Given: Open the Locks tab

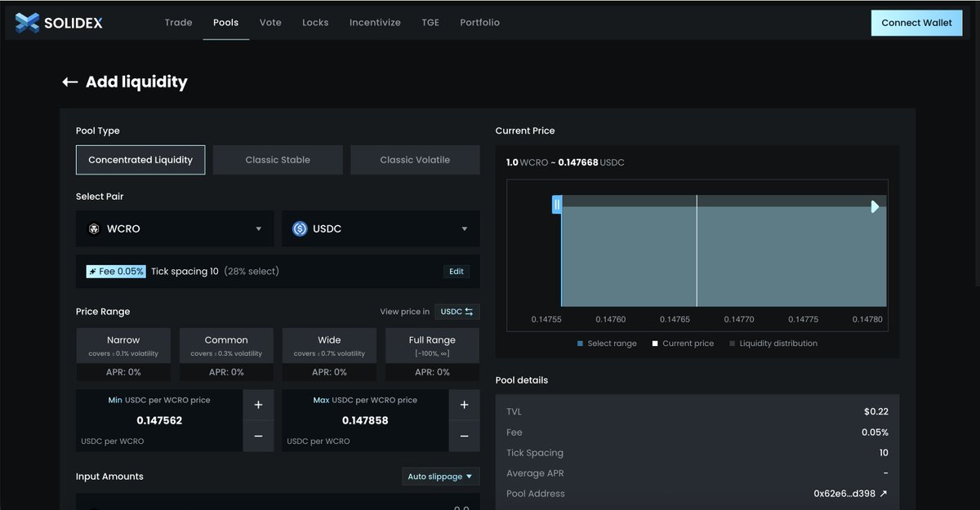Looking at the screenshot, I should [315, 23].
